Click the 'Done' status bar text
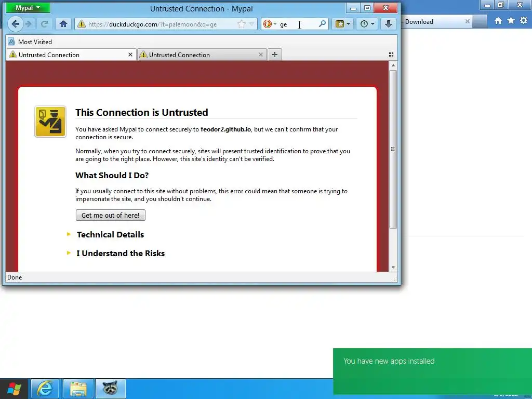 coord(15,277)
